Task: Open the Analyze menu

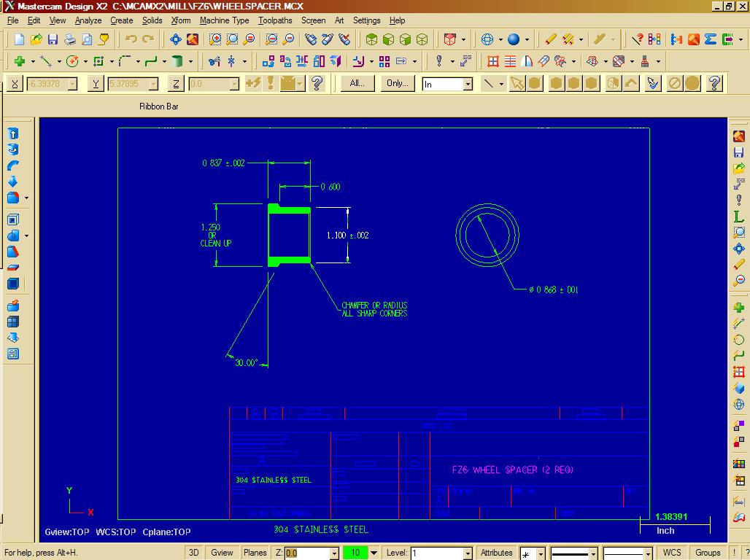Action: point(88,20)
